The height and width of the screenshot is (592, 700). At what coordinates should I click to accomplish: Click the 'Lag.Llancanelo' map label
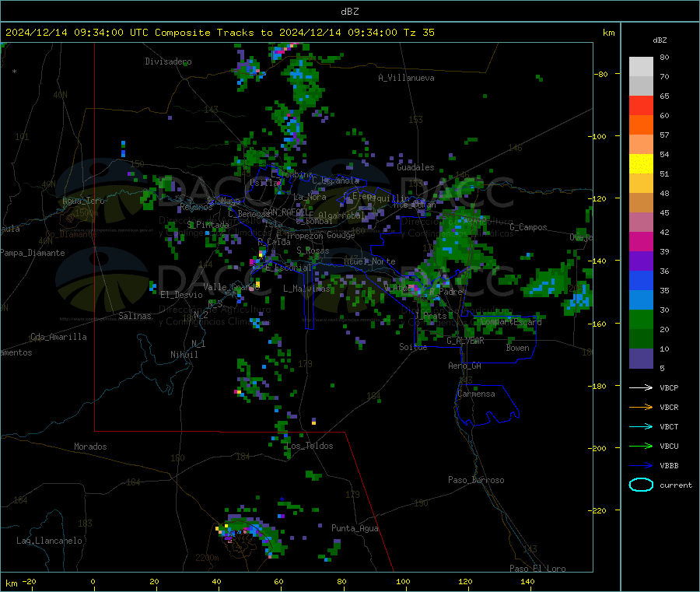(50, 541)
